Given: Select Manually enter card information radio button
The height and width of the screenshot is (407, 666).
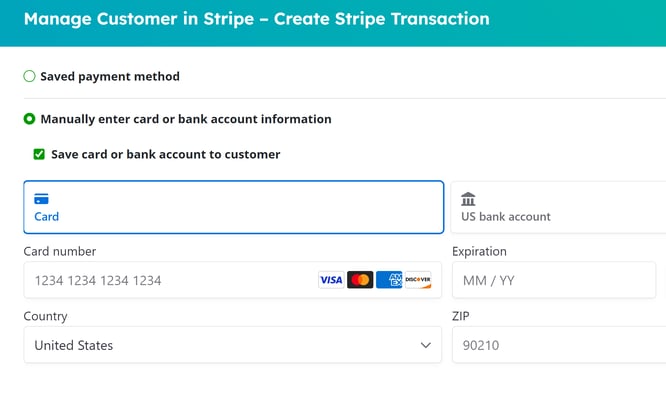Looking at the screenshot, I should click(x=29, y=119).
